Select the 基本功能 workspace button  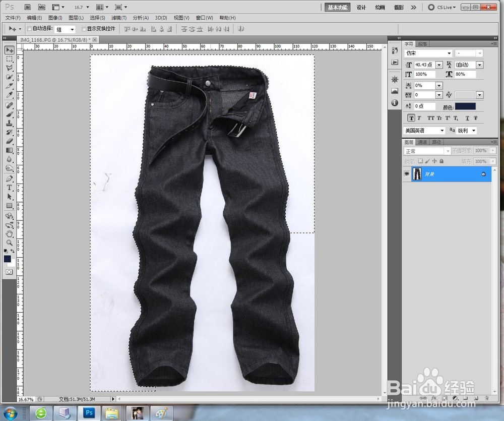337,8
